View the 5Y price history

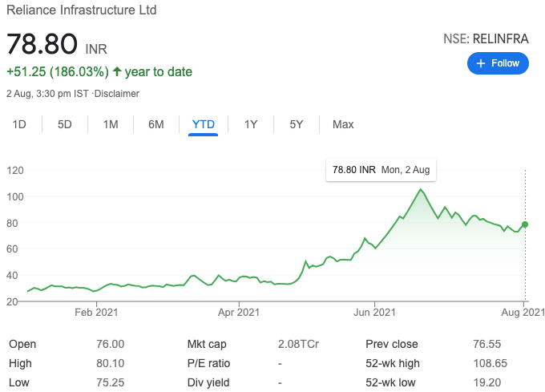(x=297, y=124)
